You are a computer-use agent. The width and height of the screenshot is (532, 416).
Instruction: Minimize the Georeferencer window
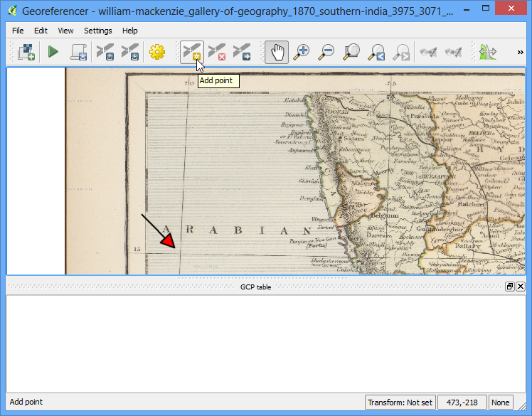(x=467, y=9)
